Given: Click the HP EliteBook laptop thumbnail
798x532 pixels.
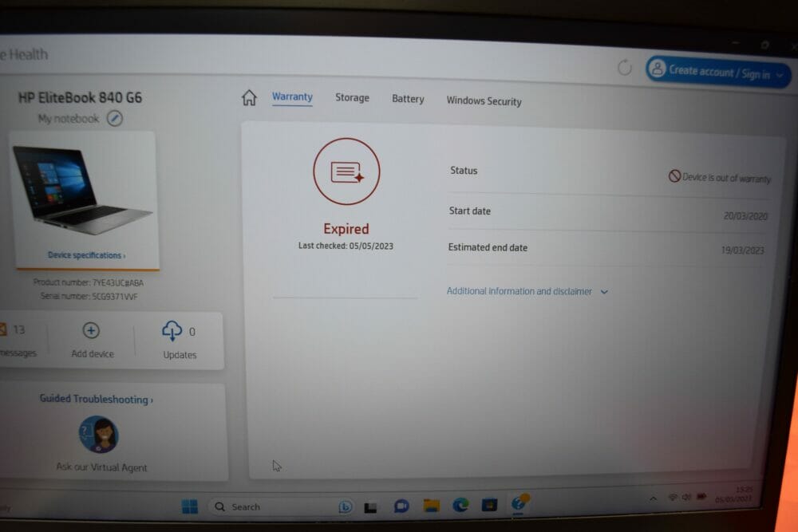Looking at the screenshot, I should coord(82,191).
